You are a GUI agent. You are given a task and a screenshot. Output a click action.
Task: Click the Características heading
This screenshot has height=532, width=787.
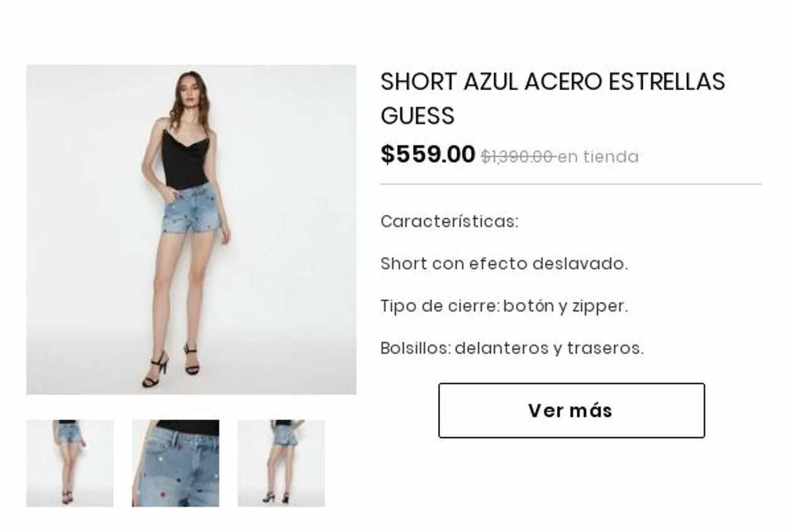[x=450, y=222]
